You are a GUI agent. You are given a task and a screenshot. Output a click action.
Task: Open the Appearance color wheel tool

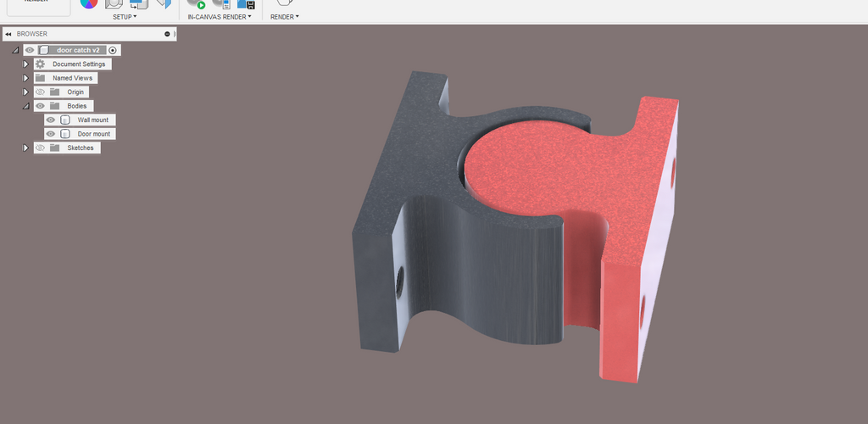click(89, 4)
